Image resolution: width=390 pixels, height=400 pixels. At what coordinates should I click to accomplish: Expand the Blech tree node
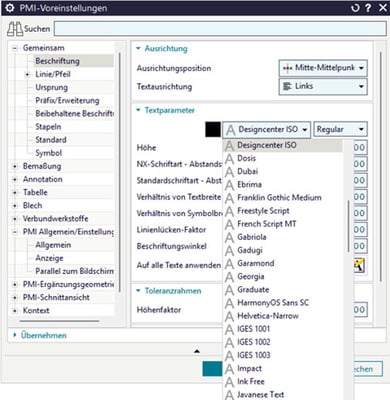point(15,206)
